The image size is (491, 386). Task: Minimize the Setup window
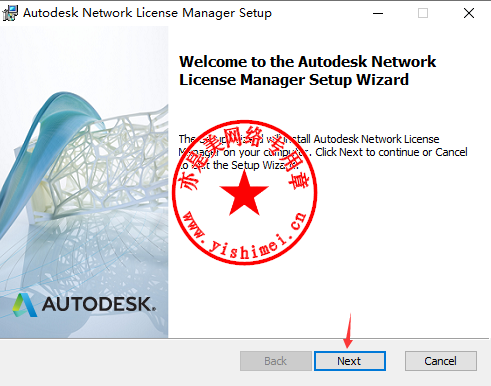point(378,13)
